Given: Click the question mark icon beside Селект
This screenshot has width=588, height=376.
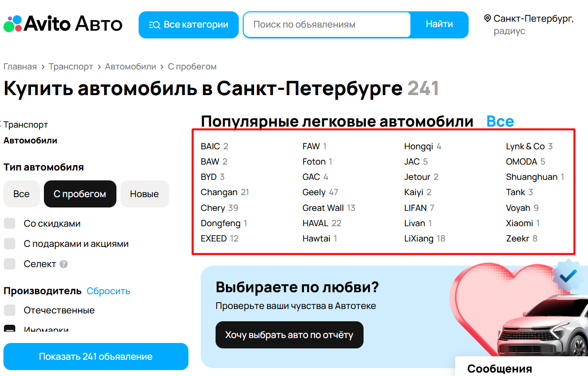Looking at the screenshot, I should click(64, 264).
